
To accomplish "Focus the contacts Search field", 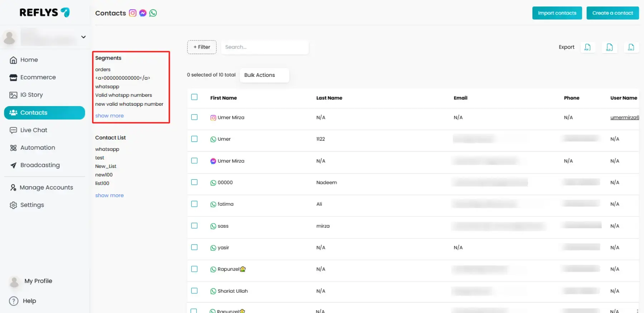I will [x=265, y=47].
